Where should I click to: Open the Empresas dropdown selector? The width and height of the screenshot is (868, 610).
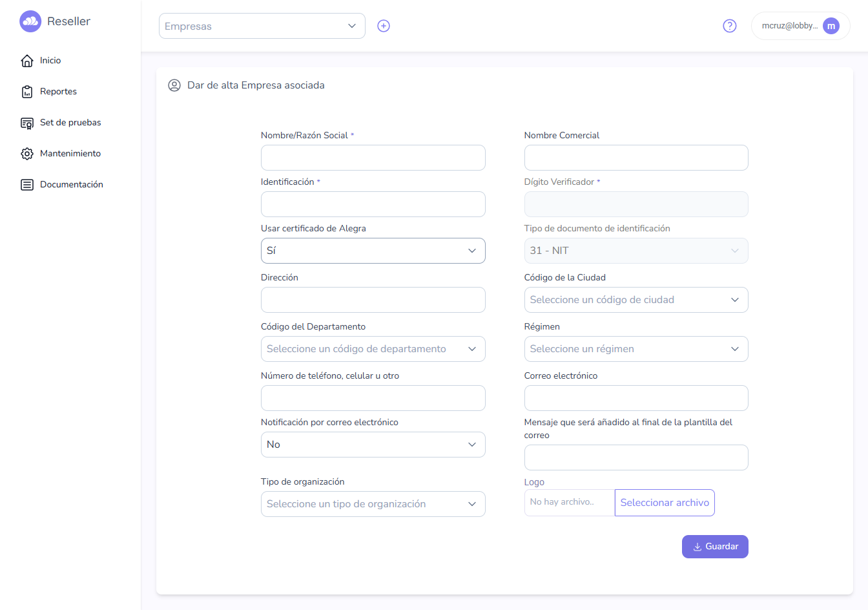pos(262,26)
